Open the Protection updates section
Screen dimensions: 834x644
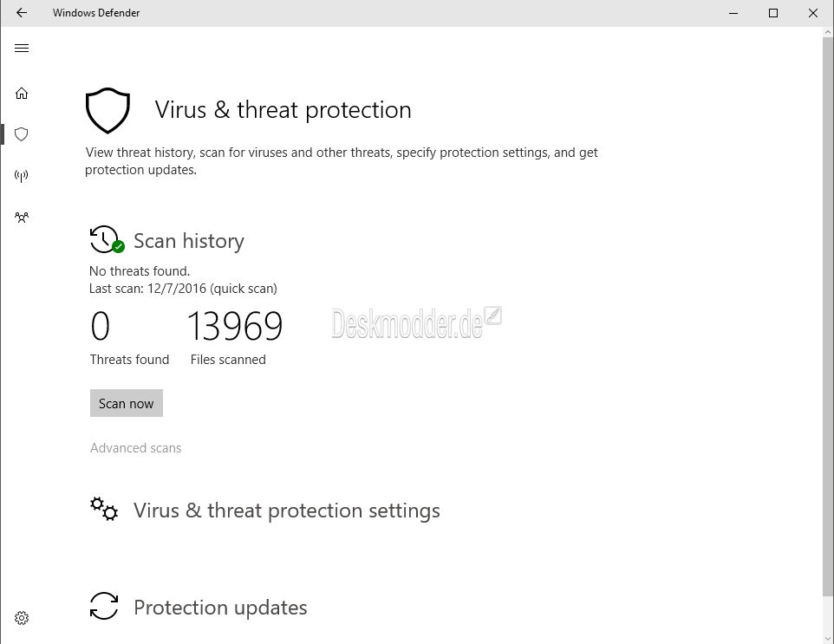[x=220, y=608]
